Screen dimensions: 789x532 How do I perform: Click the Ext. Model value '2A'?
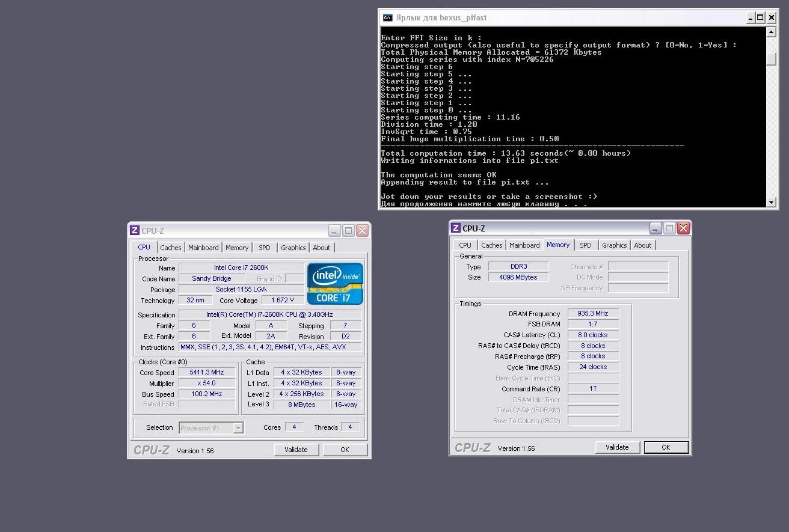(x=271, y=337)
